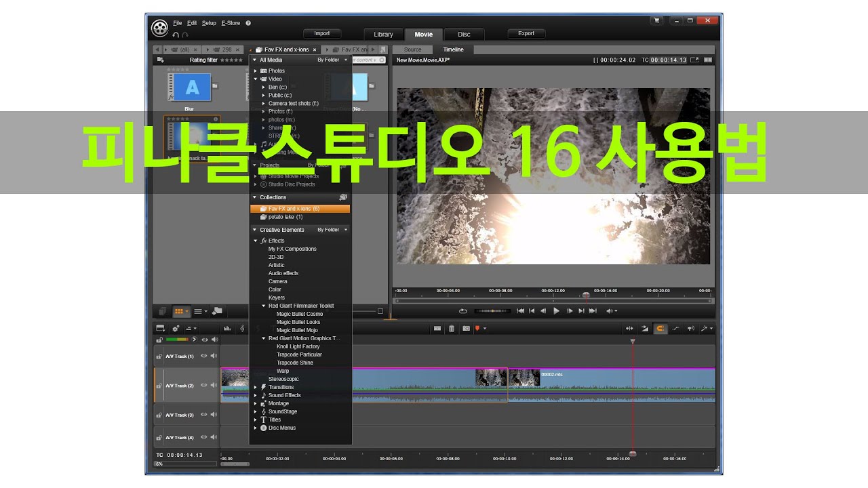Switch player to Source tab
868x488 pixels.
413,49
